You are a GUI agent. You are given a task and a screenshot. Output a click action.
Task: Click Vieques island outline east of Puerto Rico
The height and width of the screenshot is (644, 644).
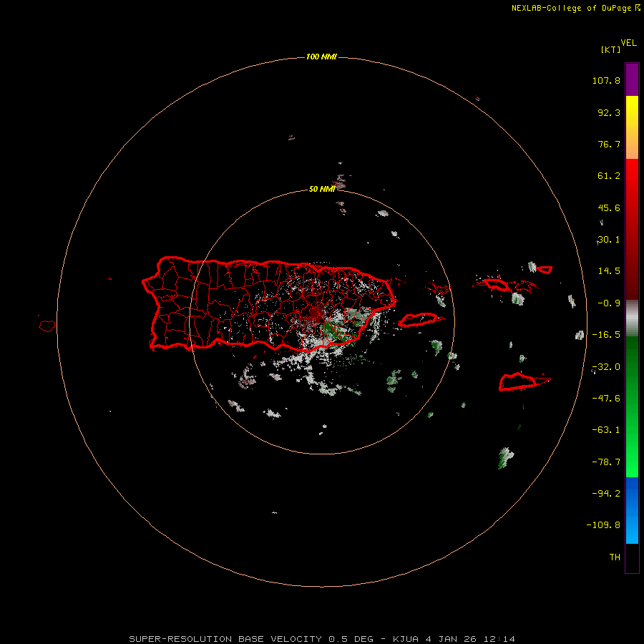click(x=421, y=320)
